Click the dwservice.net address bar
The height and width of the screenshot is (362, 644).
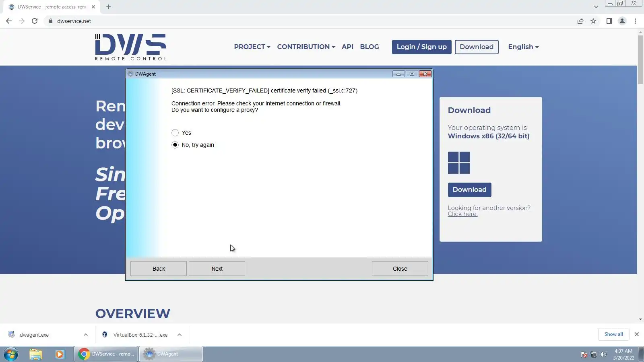tap(310, 21)
